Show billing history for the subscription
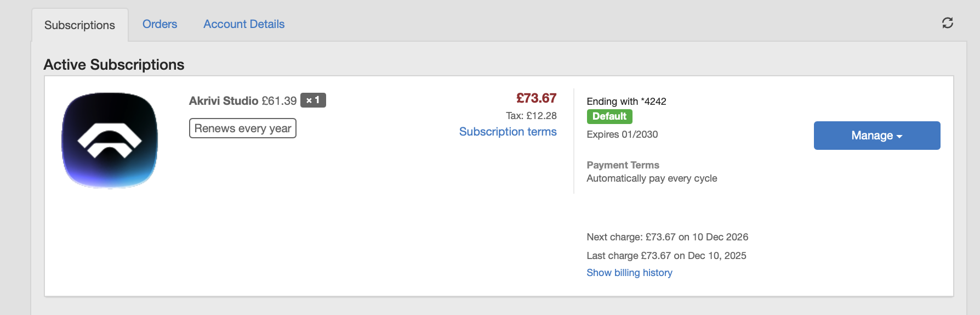 [629, 273]
